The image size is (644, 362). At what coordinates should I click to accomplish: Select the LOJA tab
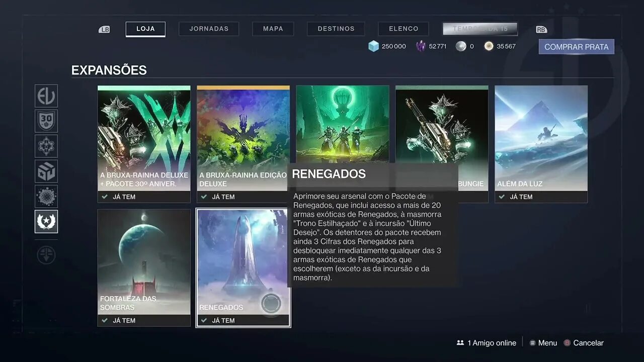(145, 29)
